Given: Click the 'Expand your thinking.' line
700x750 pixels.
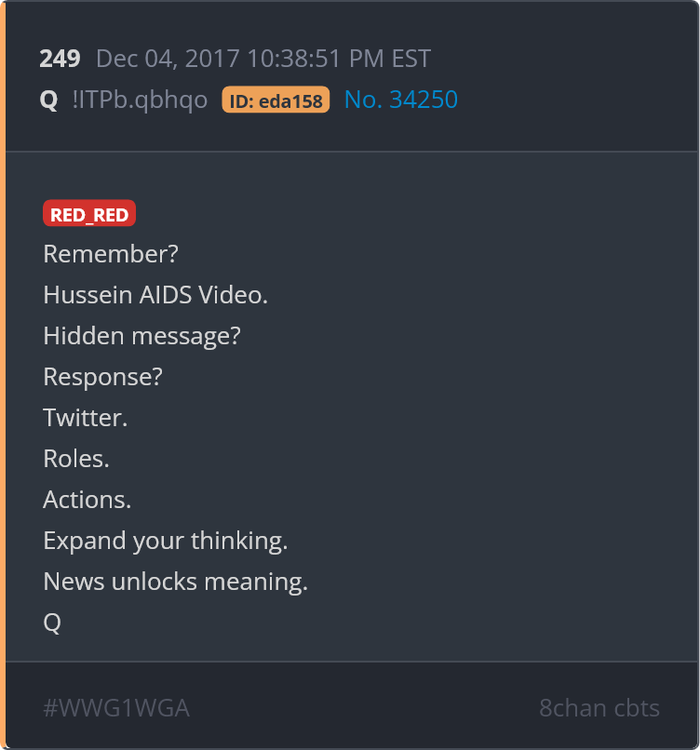Looking at the screenshot, I should pos(166,541).
